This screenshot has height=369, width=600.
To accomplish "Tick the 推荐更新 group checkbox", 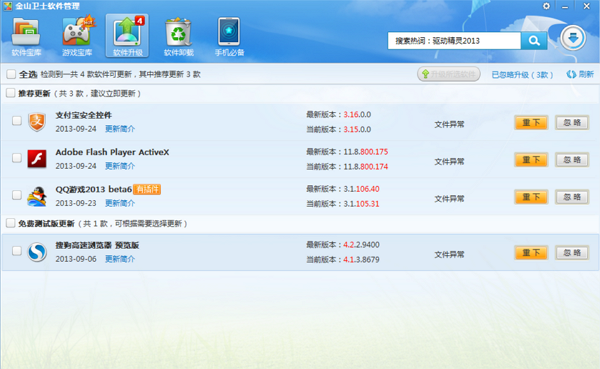I will [x=11, y=93].
